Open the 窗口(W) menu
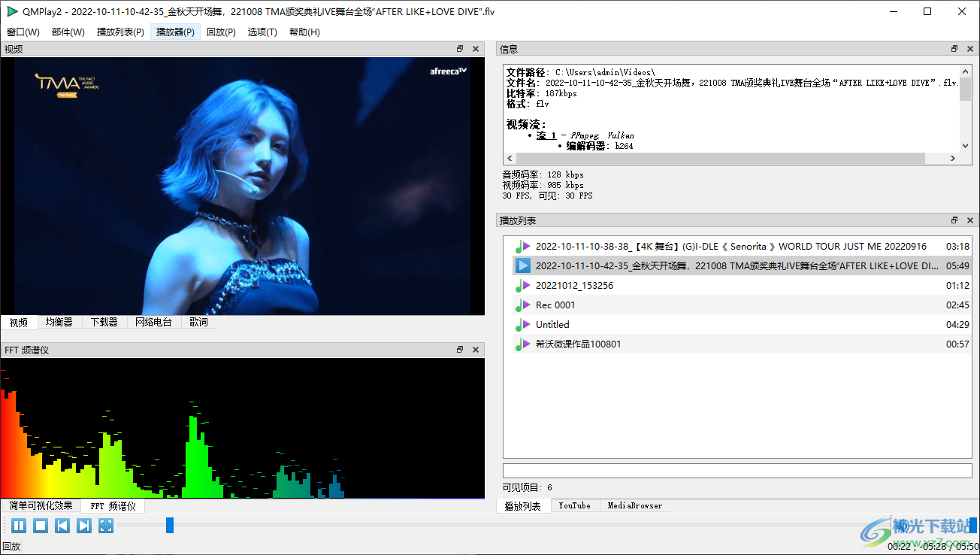The height and width of the screenshot is (555, 980). [23, 32]
